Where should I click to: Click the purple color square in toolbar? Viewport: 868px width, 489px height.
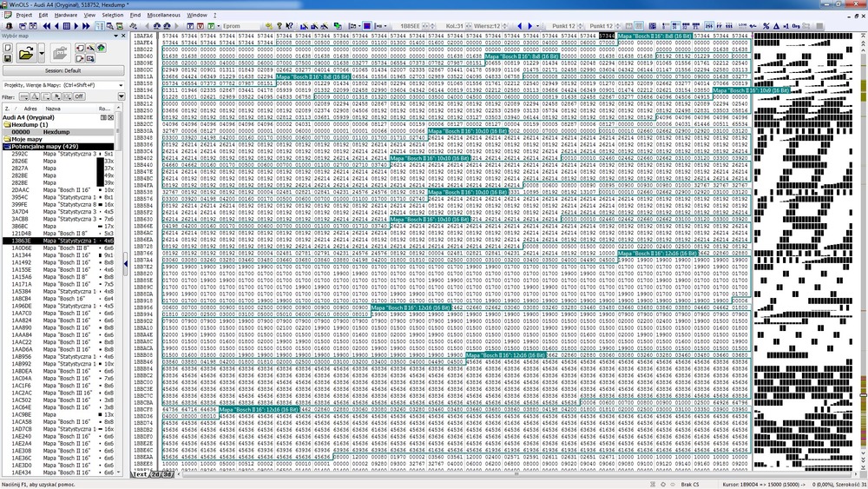[366, 26]
